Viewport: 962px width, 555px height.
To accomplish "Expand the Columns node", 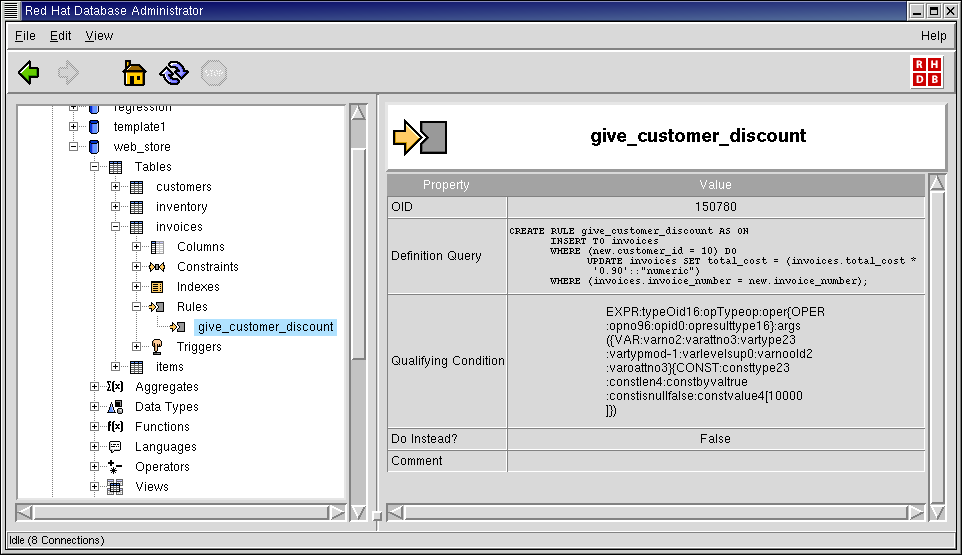I will (137, 247).
